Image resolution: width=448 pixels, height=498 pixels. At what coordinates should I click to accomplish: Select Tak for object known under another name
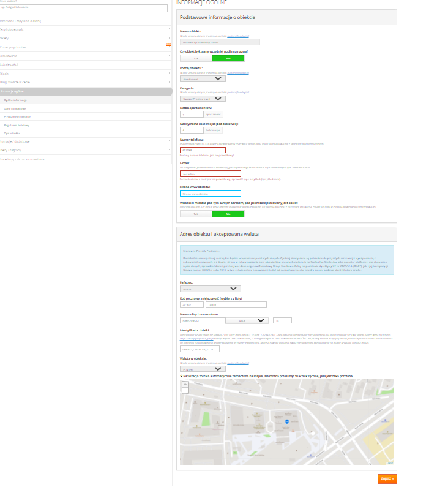coord(196,58)
